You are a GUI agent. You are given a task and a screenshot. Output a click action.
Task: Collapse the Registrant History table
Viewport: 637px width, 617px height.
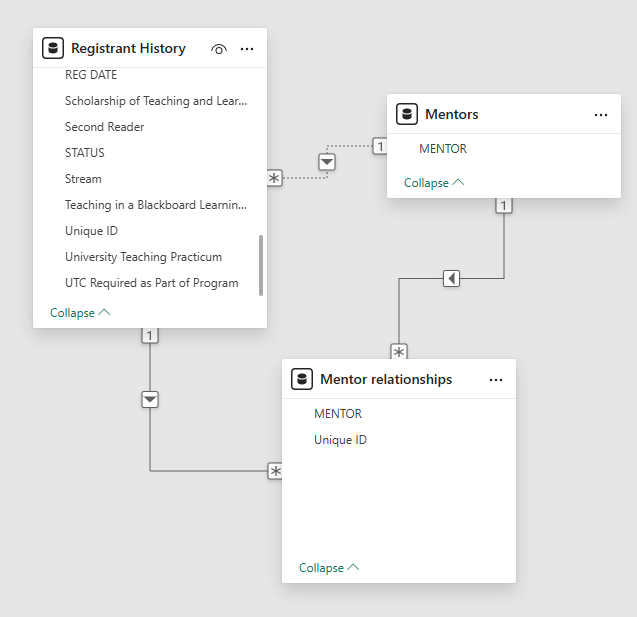coord(80,313)
